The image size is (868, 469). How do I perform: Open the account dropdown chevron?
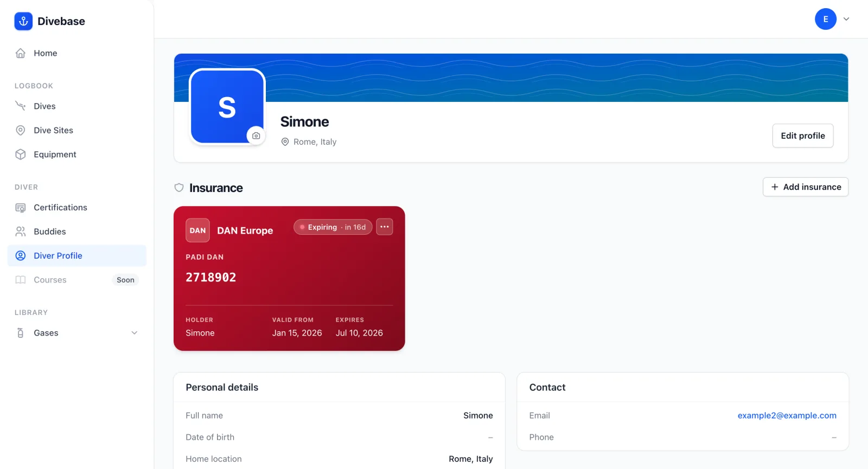(x=846, y=19)
